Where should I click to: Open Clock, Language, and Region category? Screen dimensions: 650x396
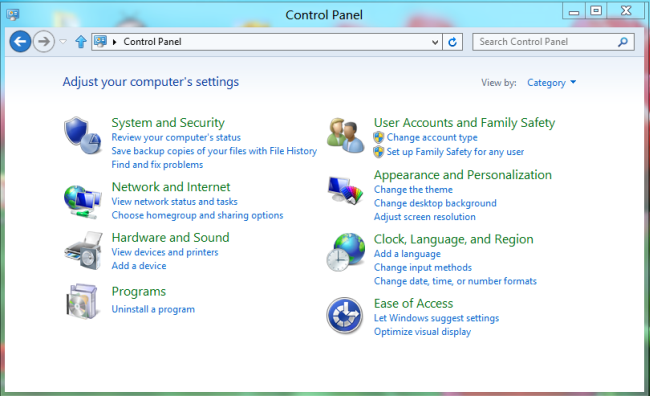[x=454, y=239]
